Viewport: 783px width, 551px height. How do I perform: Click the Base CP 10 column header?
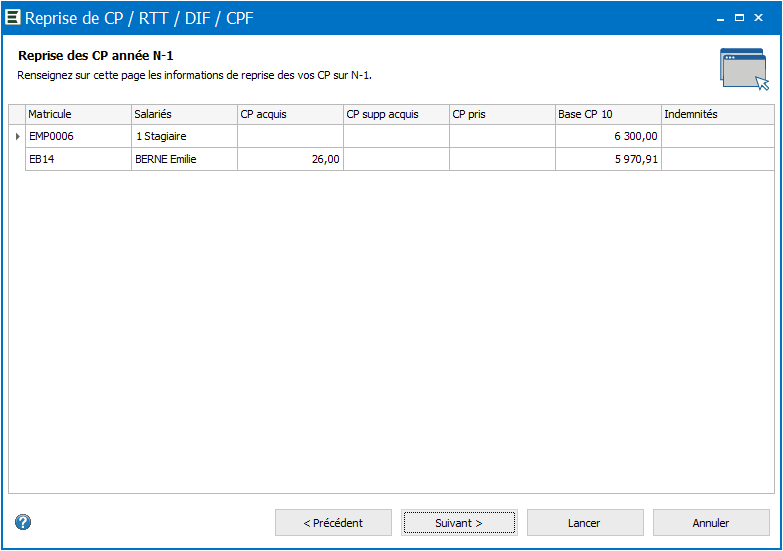click(608, 114)
